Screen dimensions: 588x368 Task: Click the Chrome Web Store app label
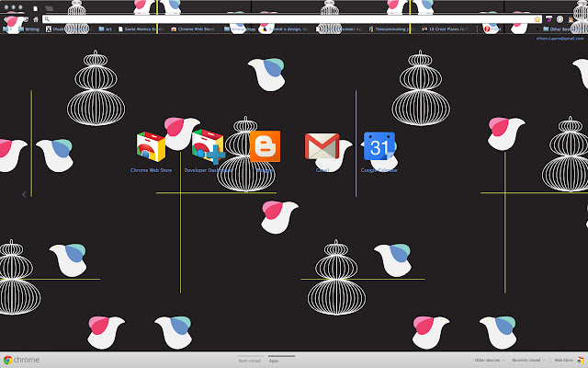click(x=151, y=170)
